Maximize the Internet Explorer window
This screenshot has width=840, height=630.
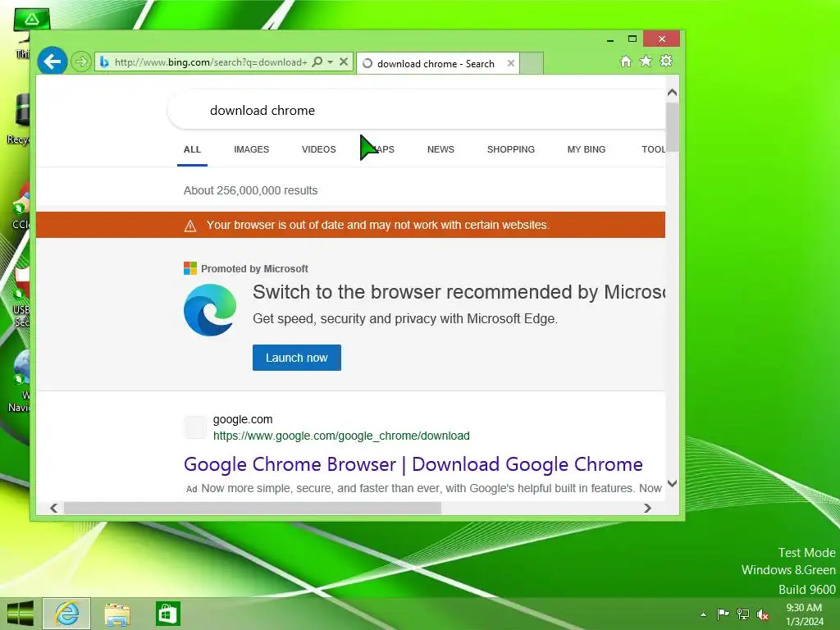632,39
